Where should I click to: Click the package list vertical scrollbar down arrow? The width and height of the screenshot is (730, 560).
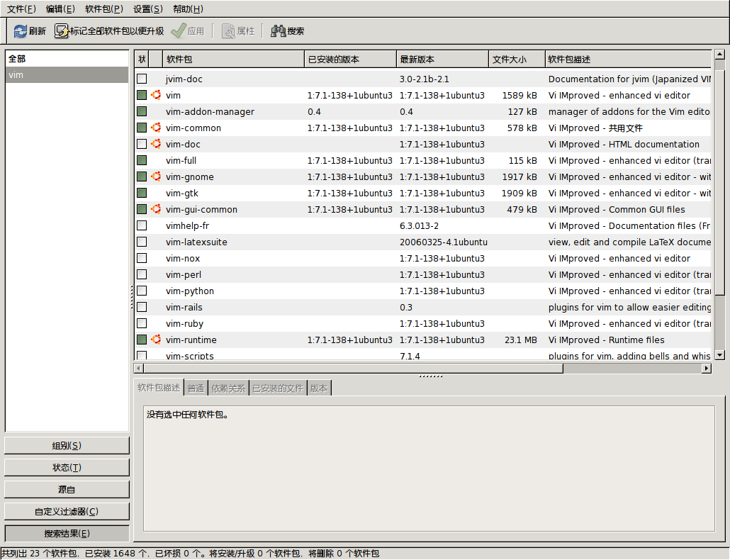pos(720,354)
